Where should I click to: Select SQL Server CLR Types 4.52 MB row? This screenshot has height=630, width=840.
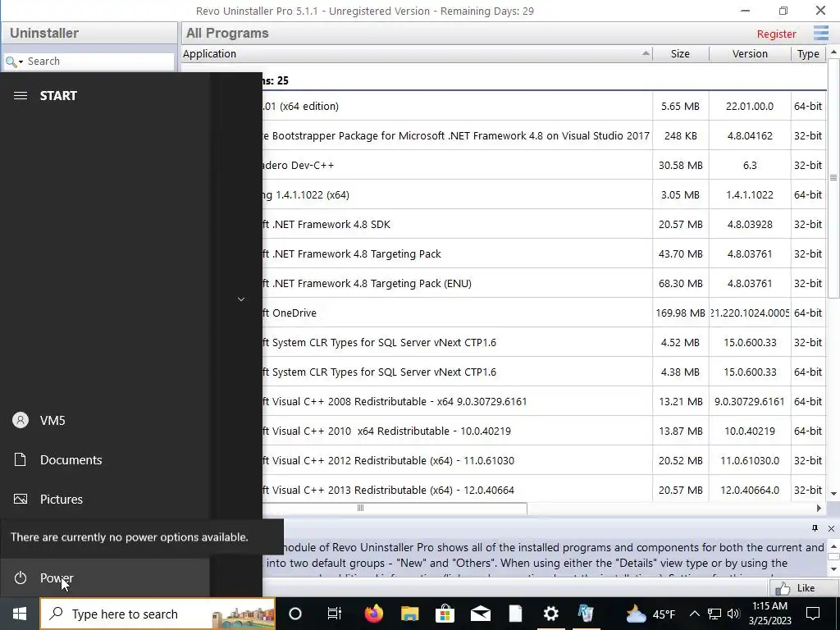pyautogui.click(x=543, y=342)
